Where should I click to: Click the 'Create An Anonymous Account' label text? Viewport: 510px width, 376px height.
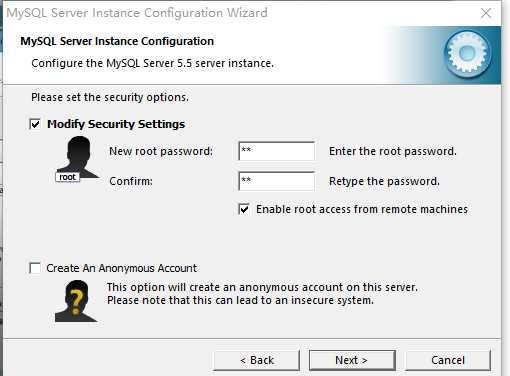tap(122, 268)
